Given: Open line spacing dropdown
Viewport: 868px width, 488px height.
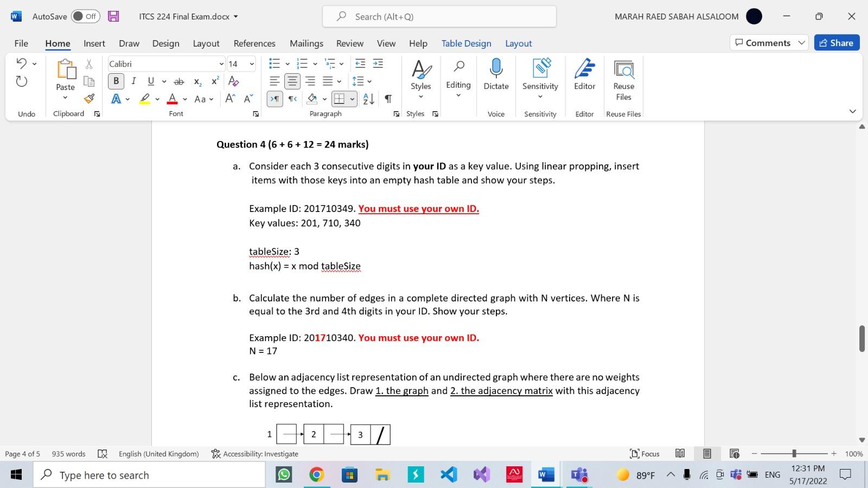Looking at the screenshot, I should point(369,81).
